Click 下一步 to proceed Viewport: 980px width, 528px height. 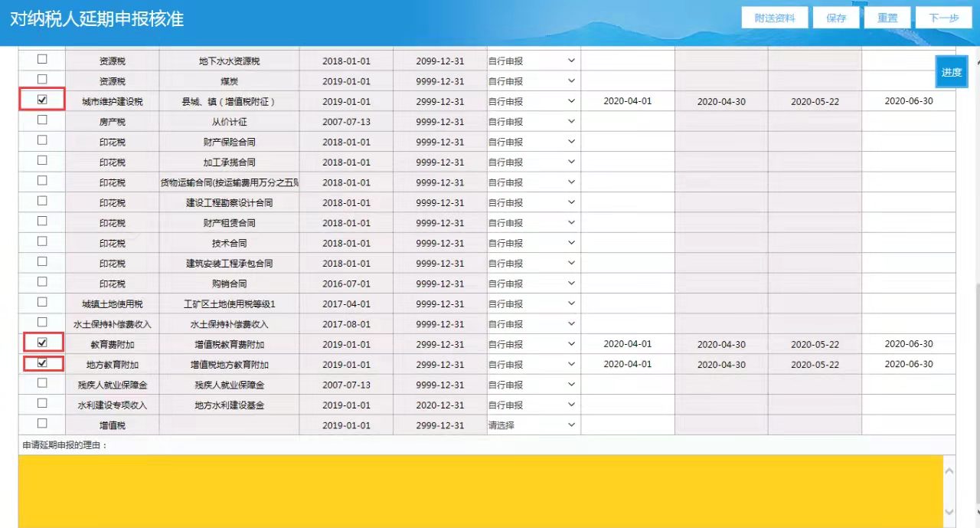click(943, 18)
